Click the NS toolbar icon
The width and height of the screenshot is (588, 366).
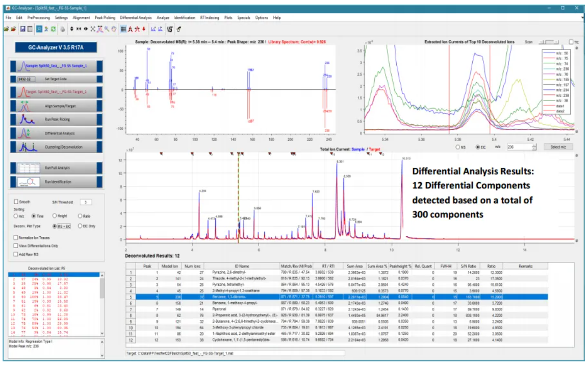(169, 29)
